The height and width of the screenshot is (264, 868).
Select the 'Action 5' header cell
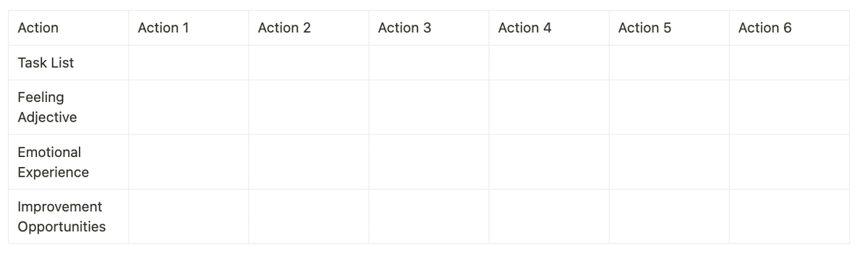point(669,27)
